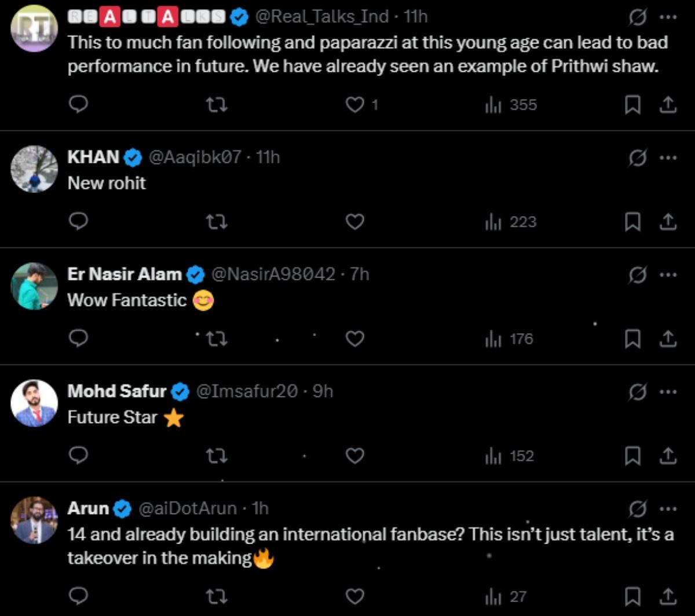Screen dimensions: 695x616
Task: Repost Arun's takeover in the making reply
Action: 217,596
